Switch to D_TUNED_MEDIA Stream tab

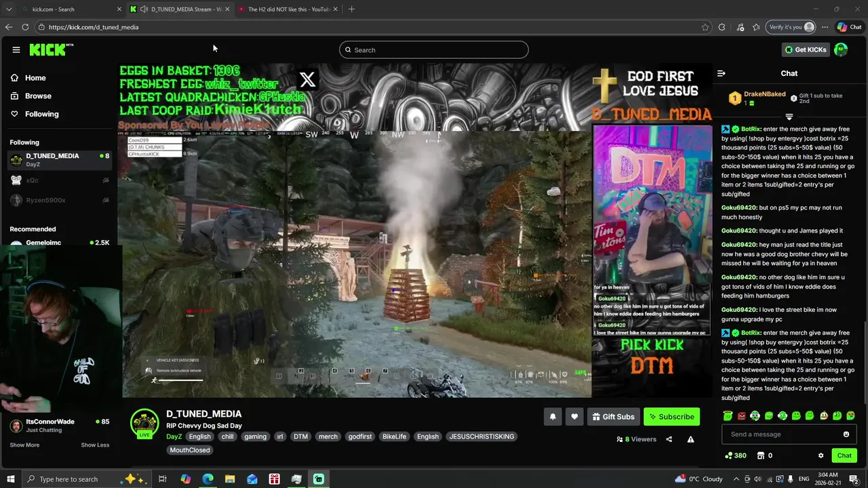pos(181,9)
